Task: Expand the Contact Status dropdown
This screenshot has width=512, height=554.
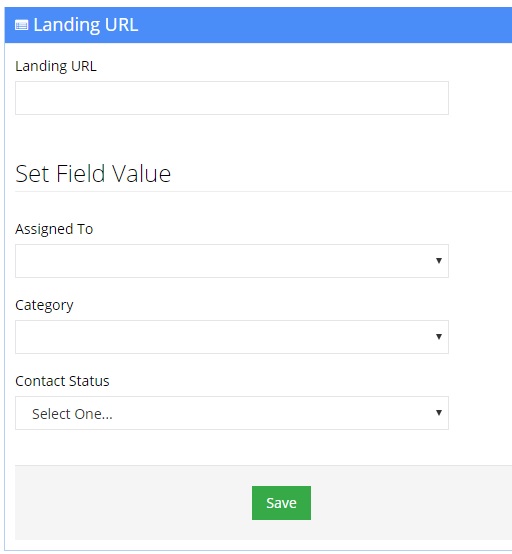Action: tap(232, 413)
